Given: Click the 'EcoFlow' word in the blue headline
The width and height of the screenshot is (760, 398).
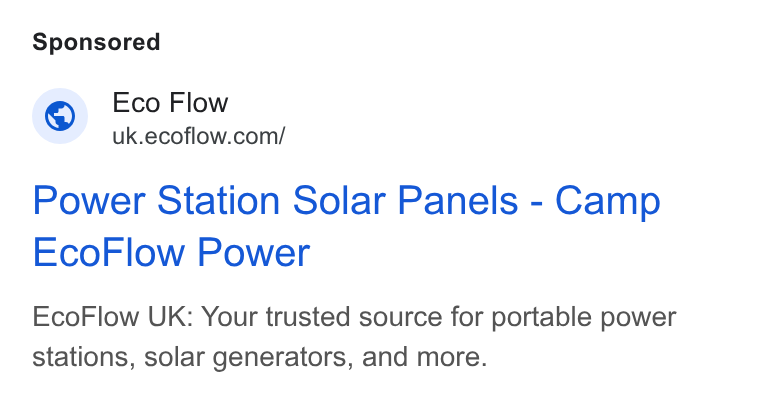Looking at the screenshot, I should pyautogui.click(x=109, y=253).
